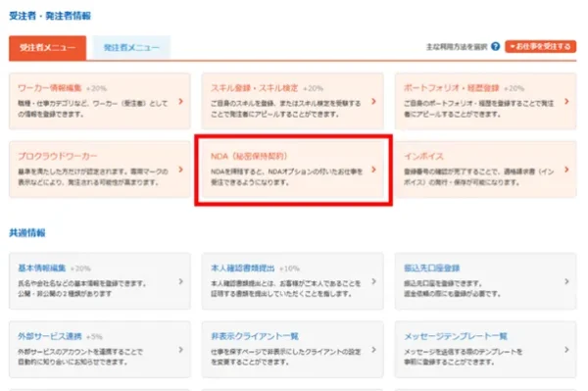Click chevron on プロクラウドワーカー card

(x=180, y=170)
